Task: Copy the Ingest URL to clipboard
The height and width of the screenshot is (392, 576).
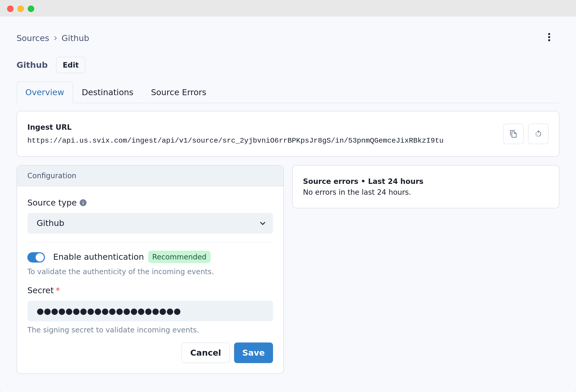Action: [x=513, y=134]
